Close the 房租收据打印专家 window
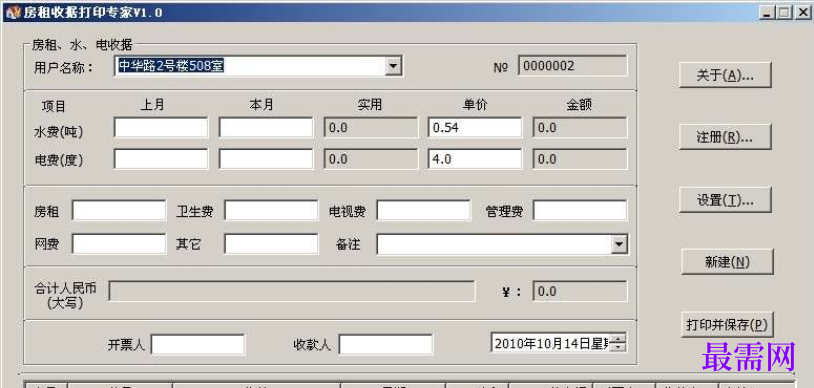Screen dimensions: 814x388 click(802, 12)
